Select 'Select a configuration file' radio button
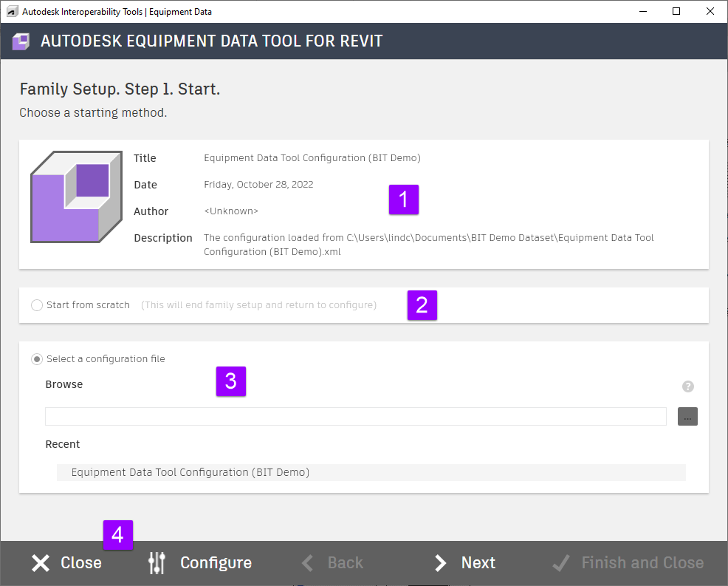Screen dimensions: 728x586 (x=37, y=359)
